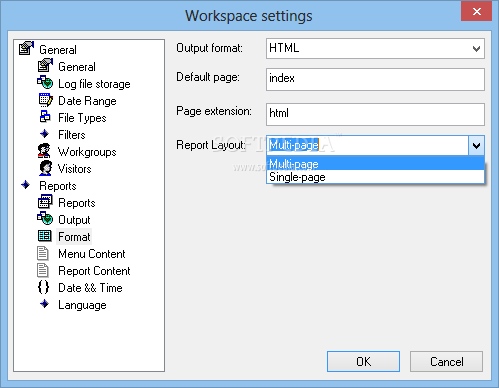Click into the Default page field
The image size is (499, 388).
pos(375,79)
